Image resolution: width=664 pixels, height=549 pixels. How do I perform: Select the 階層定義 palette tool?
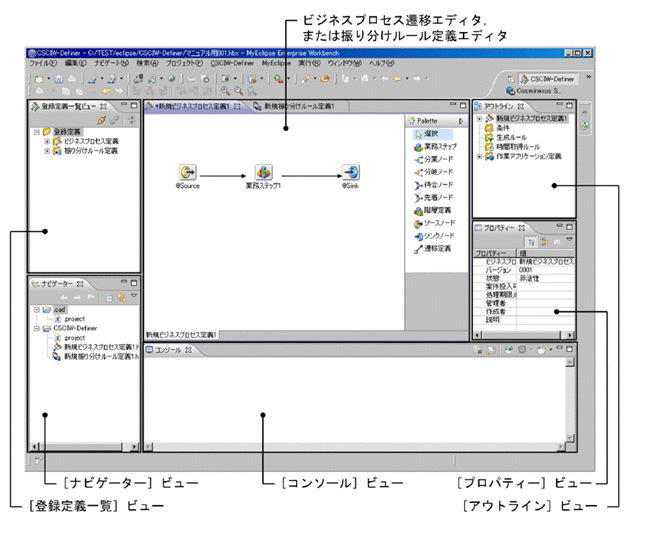click(432, 210)
